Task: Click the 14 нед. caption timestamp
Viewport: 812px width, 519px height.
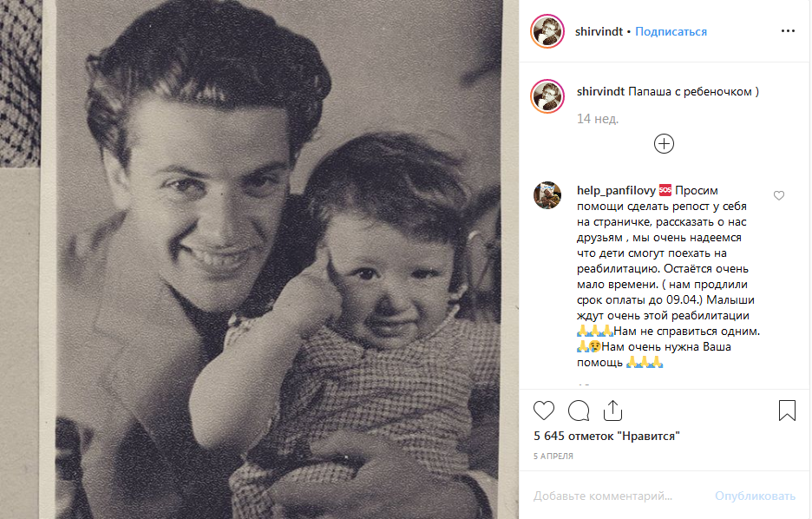Action: 597,119
